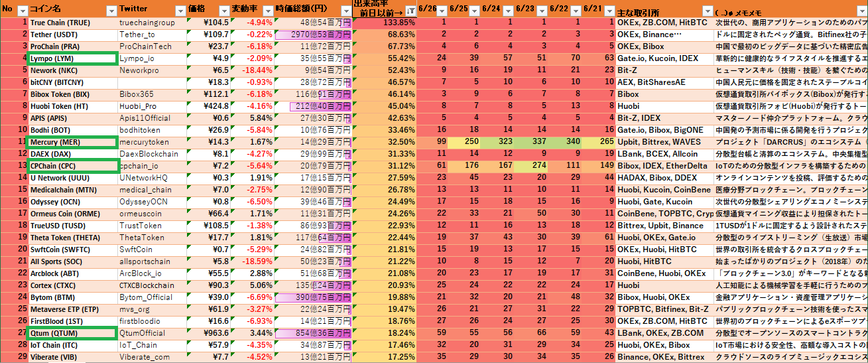The width and height of the screenshot is (868, 363).
Task: Select the True Chain 133.85% volume cell
Action: [x=385, y=23]
